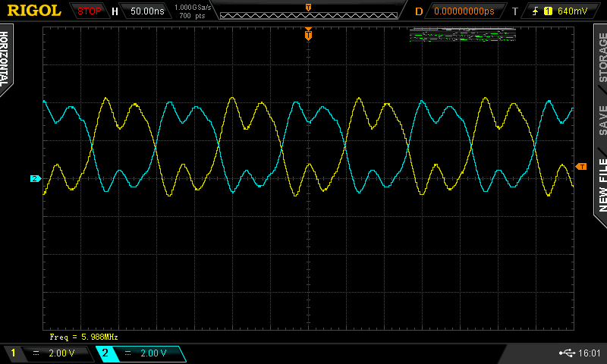The height and width of the screenshot is (364, 607).
Task: Click the 1.000GSa/s sample rate readout
Action: click(x=193, y=8)
